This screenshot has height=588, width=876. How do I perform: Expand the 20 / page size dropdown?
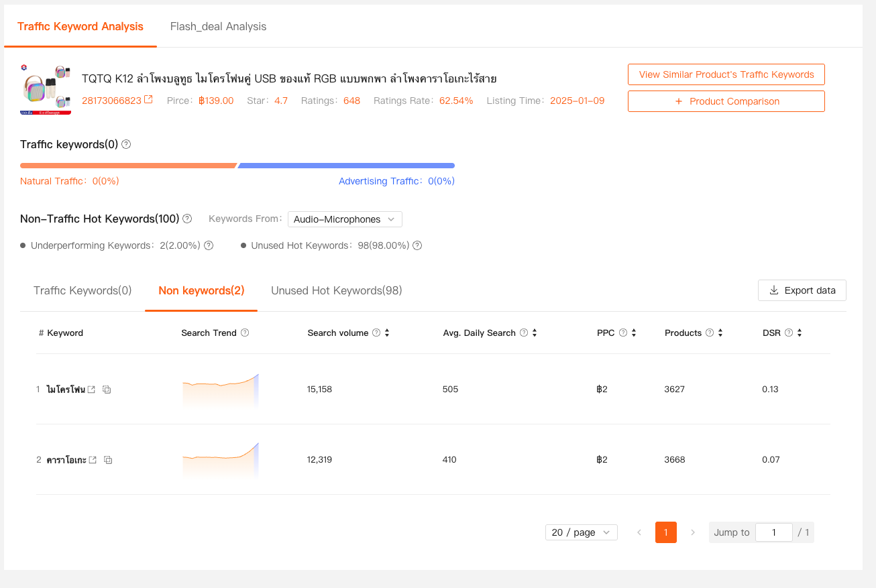tap(581, 532)
